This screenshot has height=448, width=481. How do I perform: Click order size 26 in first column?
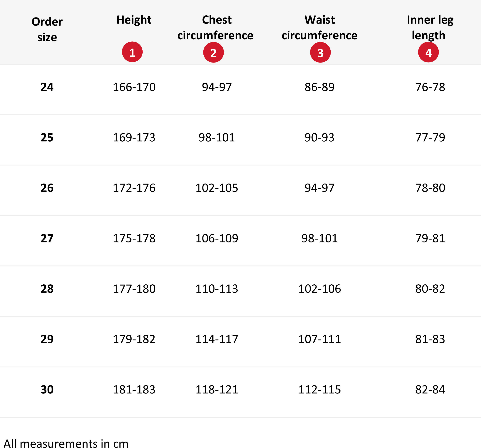tap(47, 188)
